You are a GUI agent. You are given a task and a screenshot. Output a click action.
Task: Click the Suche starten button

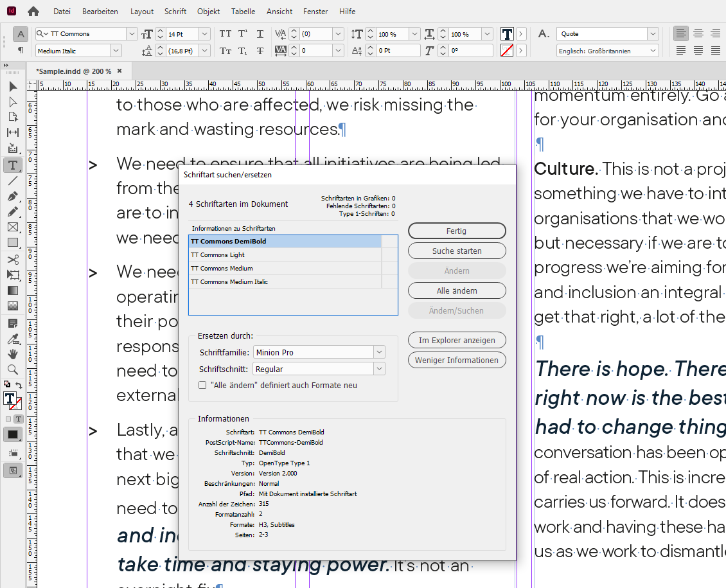(457, 250)
